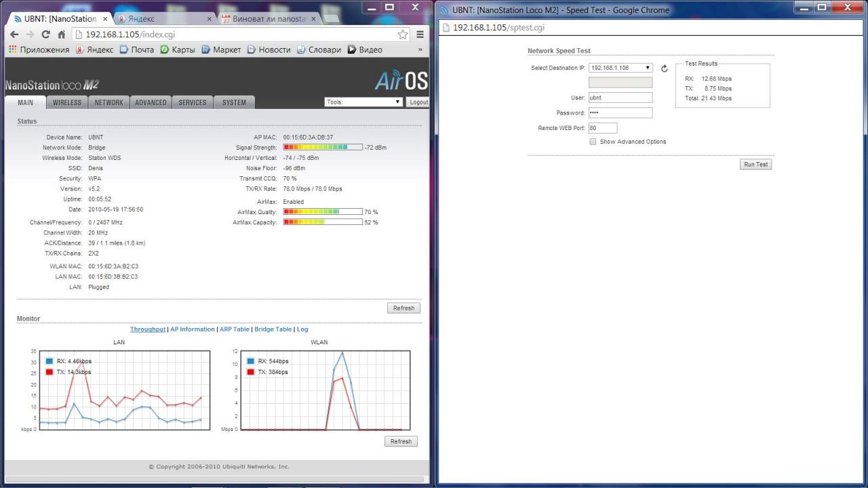The width and height of the screenshot is (868, 488).
Task: Close the 'Виноват ли nanosta' tab
Action: [313, 19]
